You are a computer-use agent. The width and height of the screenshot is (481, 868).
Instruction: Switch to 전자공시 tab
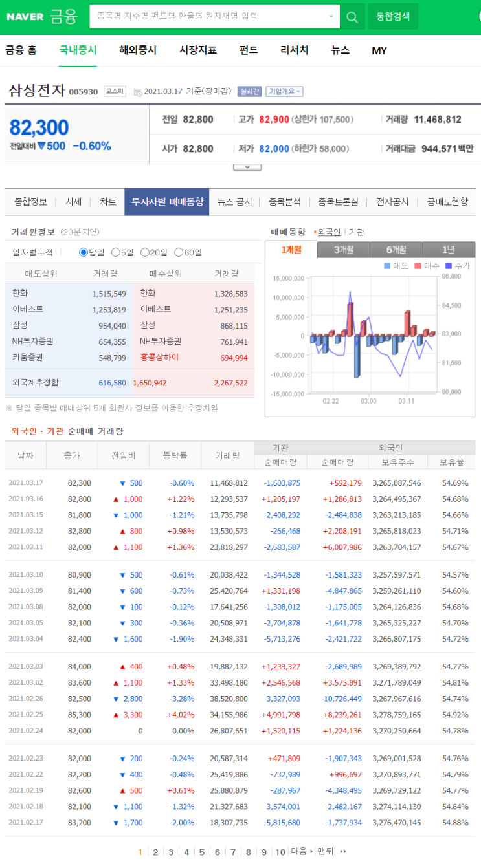393,202
